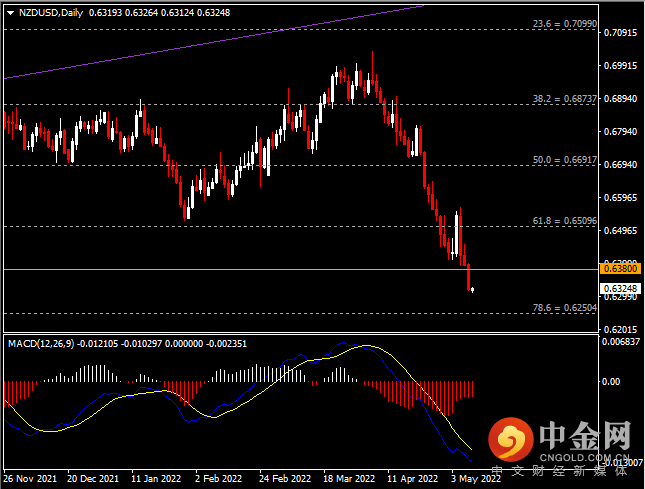The image size is (645, 489).
Task: Click the 0.70915 price scale value
Action: coord(621,33)
